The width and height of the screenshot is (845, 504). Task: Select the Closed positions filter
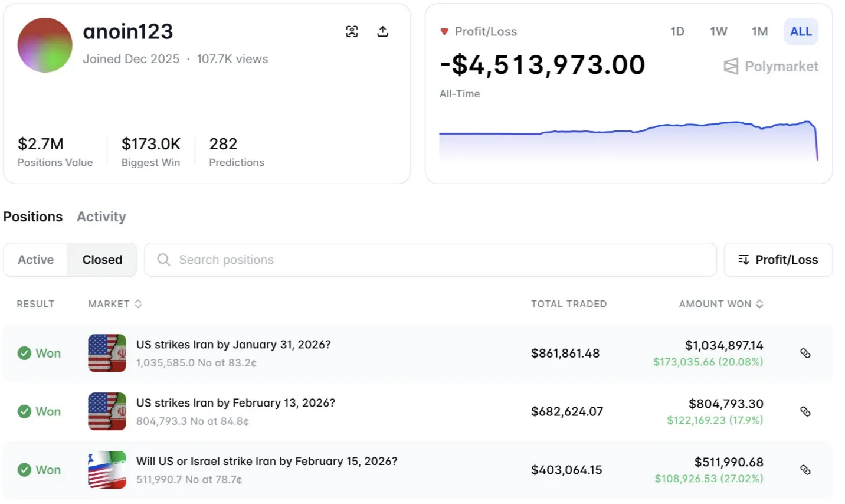point(102,260)
